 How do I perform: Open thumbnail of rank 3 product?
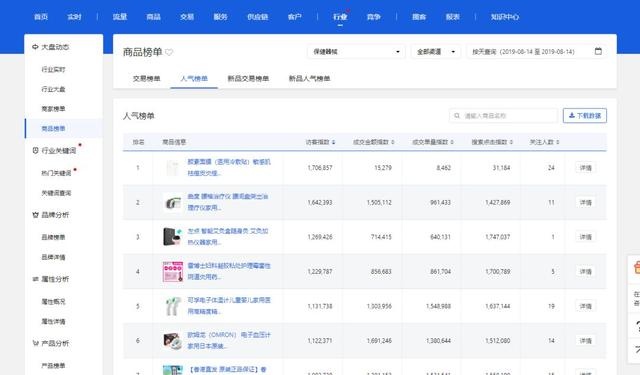[x=173, y=237]
